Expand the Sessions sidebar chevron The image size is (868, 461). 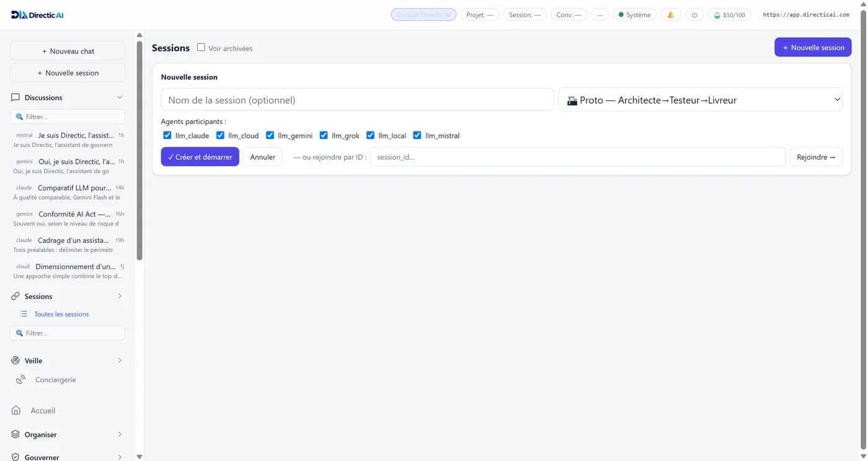pyautogui.click(x=120, y=297)
